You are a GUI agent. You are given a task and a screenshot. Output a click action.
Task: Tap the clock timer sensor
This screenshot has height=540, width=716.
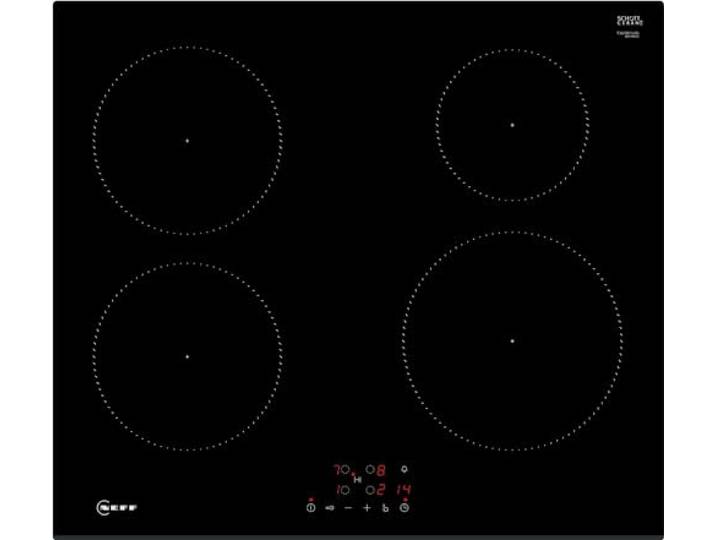click(405, 508)
